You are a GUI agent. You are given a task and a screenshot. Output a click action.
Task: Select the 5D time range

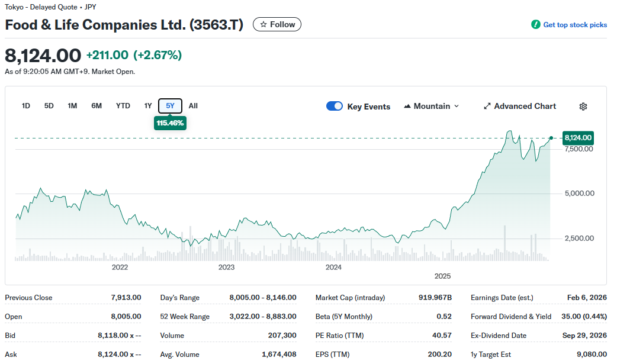pyautogui.click(x=49, y=106)
